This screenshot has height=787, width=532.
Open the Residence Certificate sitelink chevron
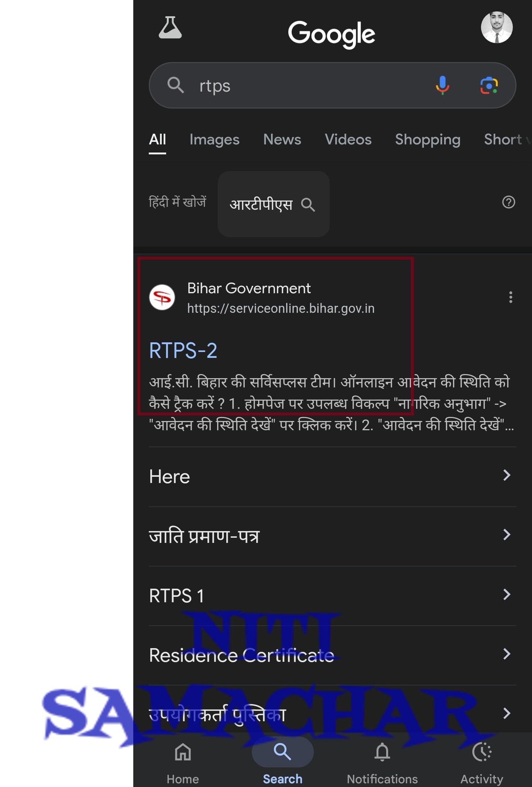click(507, 654)
